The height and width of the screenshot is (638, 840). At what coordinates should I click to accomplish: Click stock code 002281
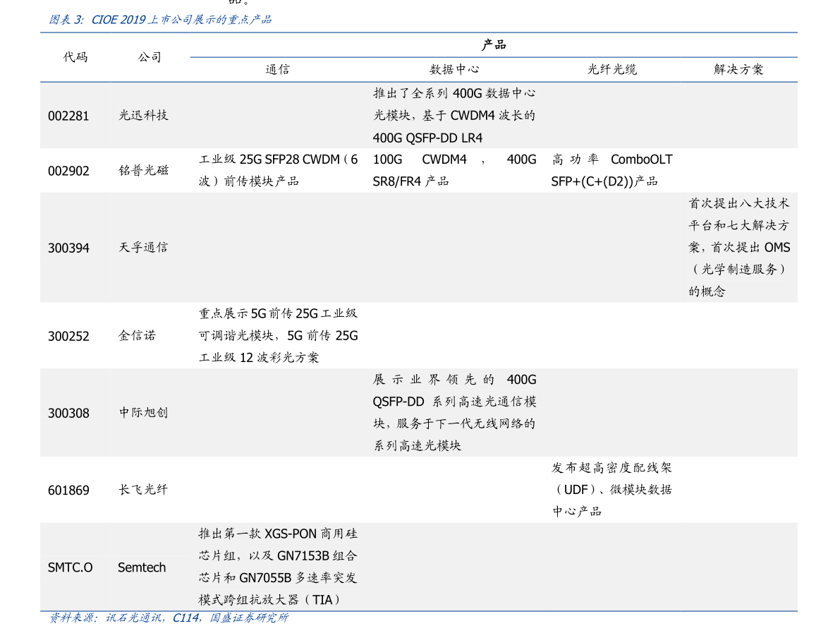(x=68, y=116)
